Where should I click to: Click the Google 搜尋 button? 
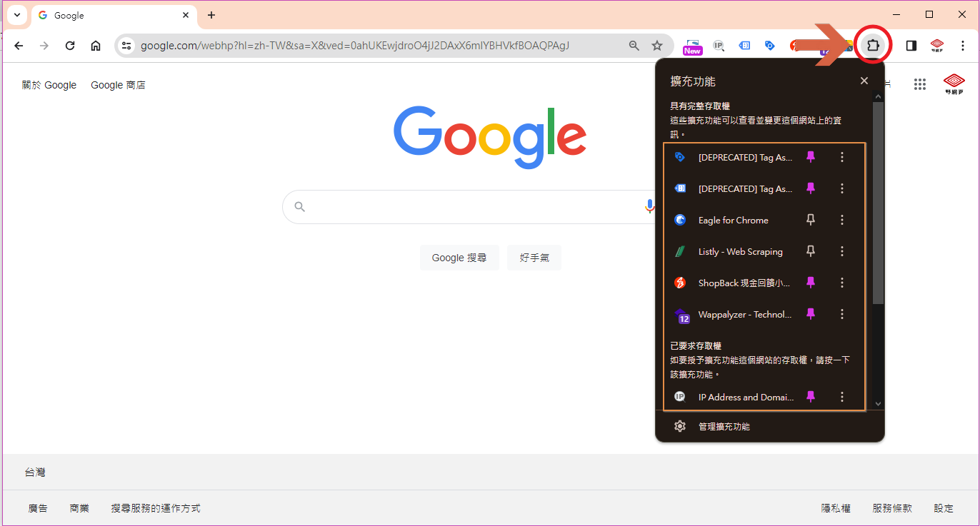pos(459,258)
